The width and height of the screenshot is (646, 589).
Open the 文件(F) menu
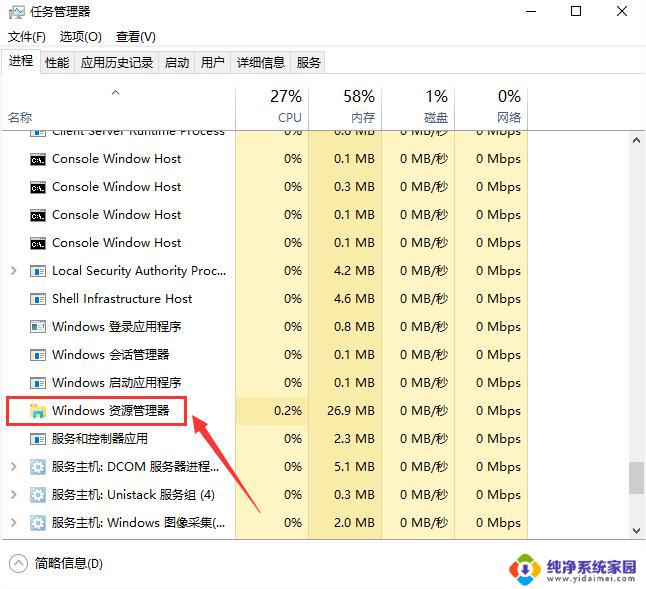coord(27,37)
